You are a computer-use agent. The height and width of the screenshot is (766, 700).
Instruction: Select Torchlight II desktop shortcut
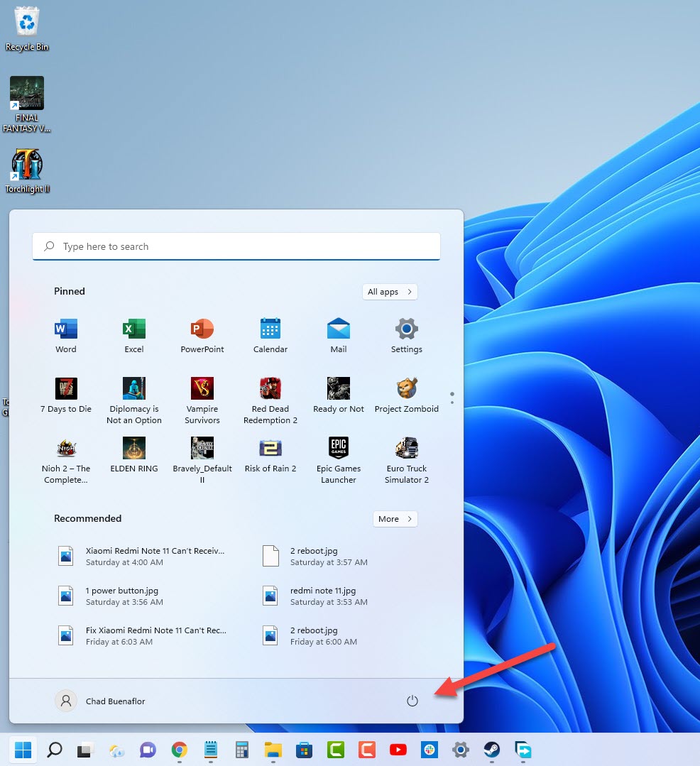(x=28, y=171)
